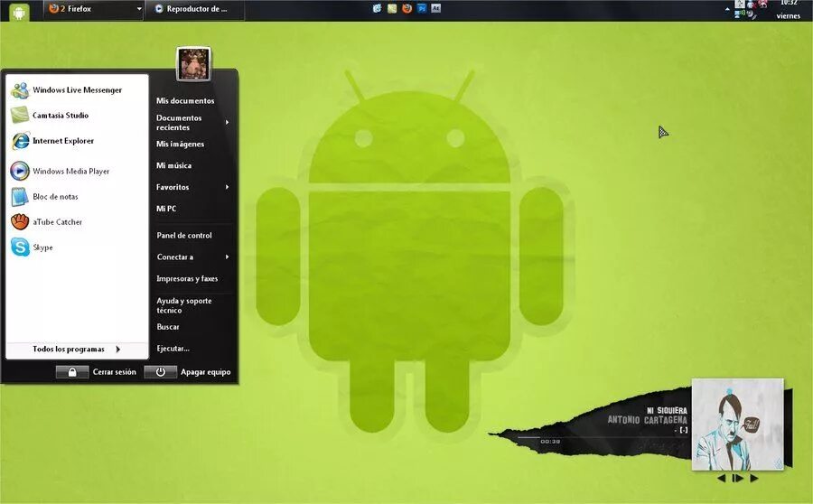Click the 00:38 elapsed time
813x504 pixels.
tap(550, 442)
